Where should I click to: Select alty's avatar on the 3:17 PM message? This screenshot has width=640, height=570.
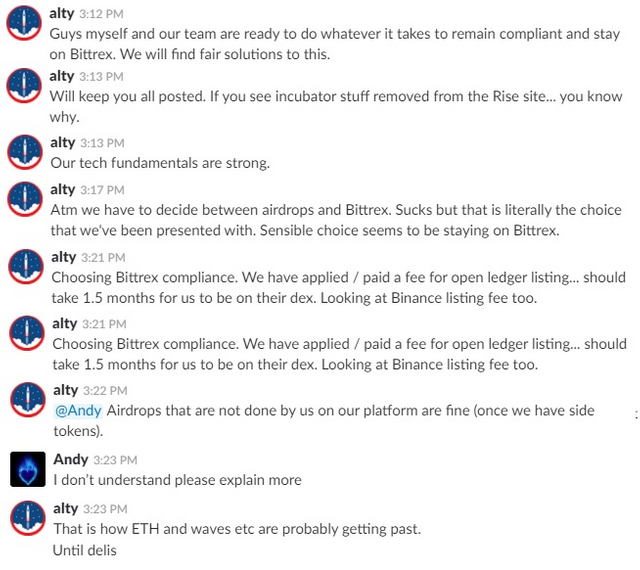point(25,199)
